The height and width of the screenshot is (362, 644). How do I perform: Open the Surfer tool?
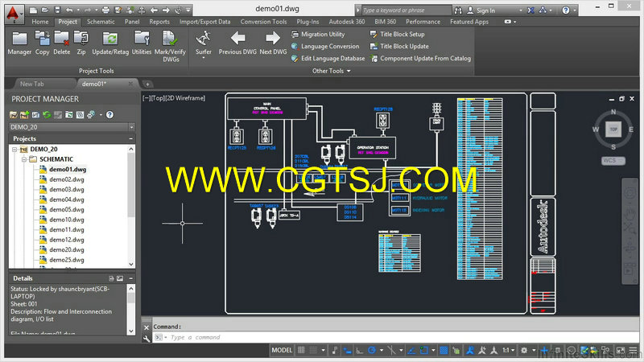click(204, 44)
